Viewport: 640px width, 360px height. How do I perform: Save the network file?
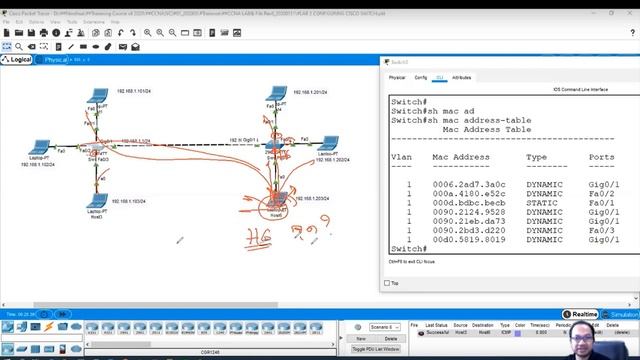(x=31, y=33)
